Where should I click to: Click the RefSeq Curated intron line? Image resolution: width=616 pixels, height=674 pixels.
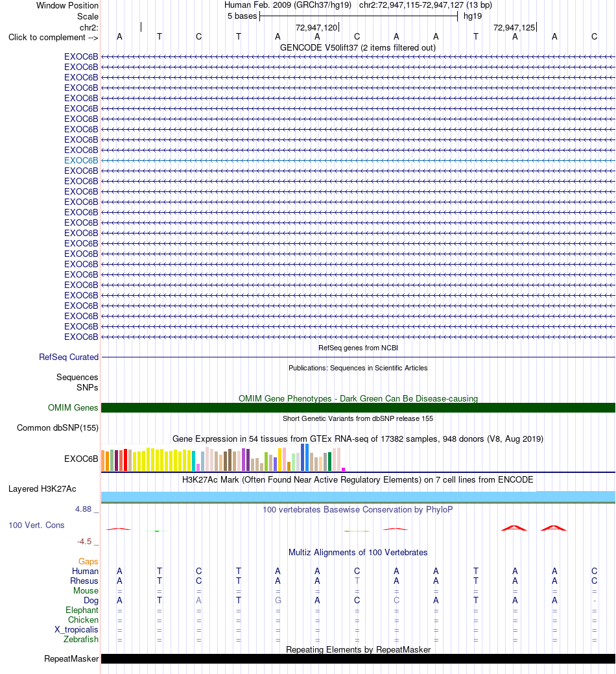358,357
